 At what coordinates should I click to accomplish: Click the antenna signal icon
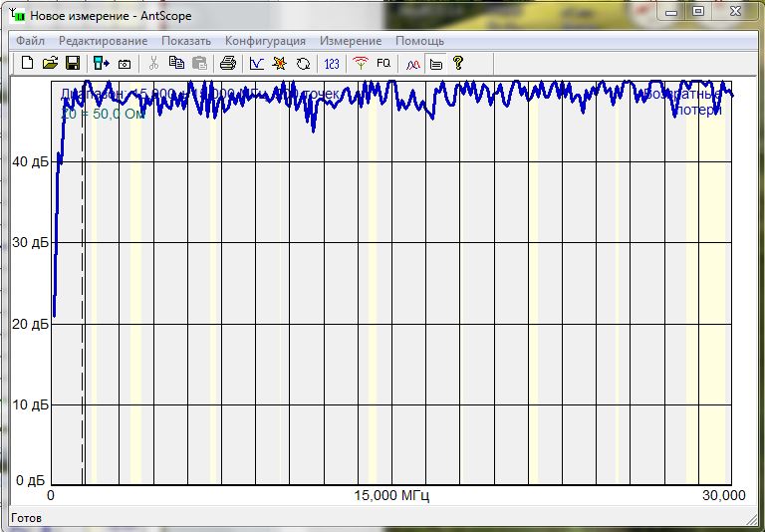click(x=361, y=63)
